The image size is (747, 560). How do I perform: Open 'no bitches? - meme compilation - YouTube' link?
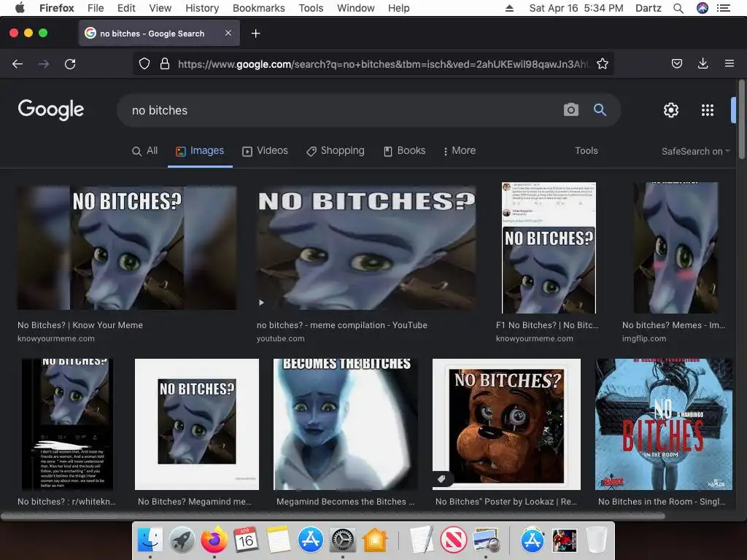(342, 325)
